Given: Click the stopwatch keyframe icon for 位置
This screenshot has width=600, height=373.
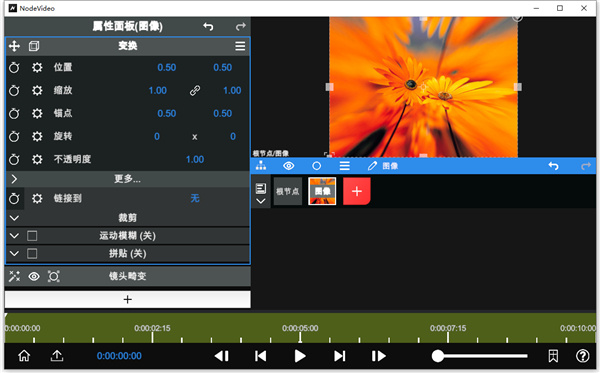Looking at the screenshot, I should [14, 68].
